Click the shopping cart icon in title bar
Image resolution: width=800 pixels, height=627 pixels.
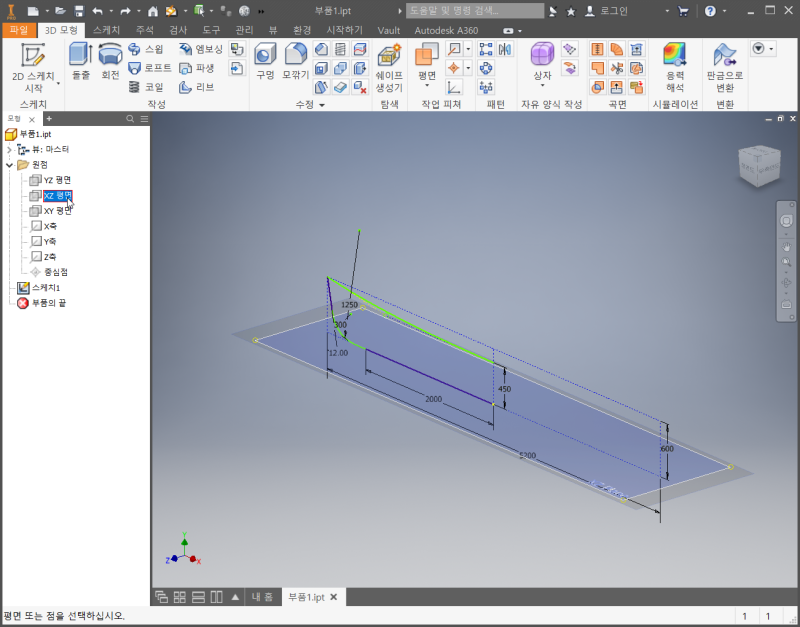[x=683, y=11]
